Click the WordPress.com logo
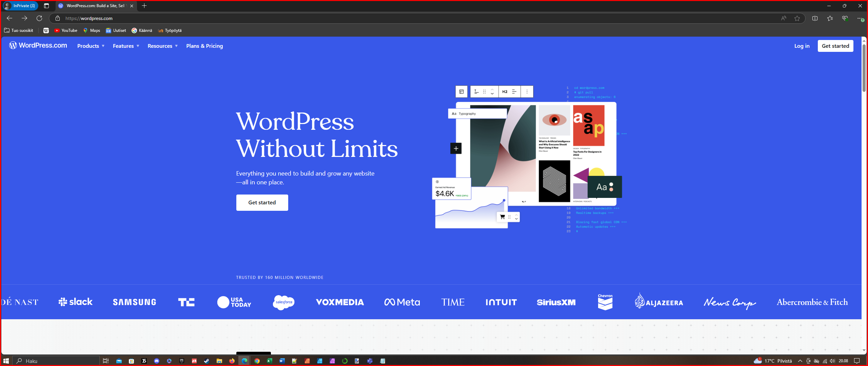868x366 pixels. (x=38, y=45)
